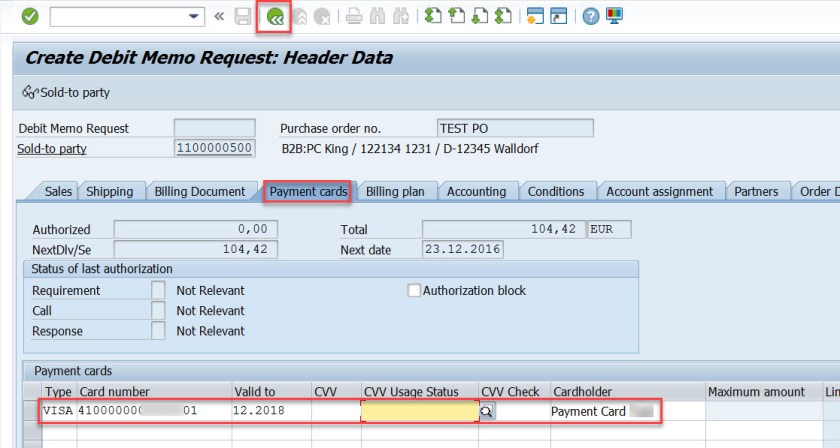
Task: Go to Last Page icon
Action: click(503, 16)
